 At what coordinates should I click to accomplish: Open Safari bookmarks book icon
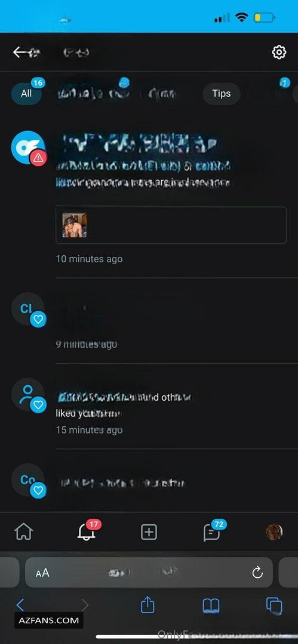(211, 606)
